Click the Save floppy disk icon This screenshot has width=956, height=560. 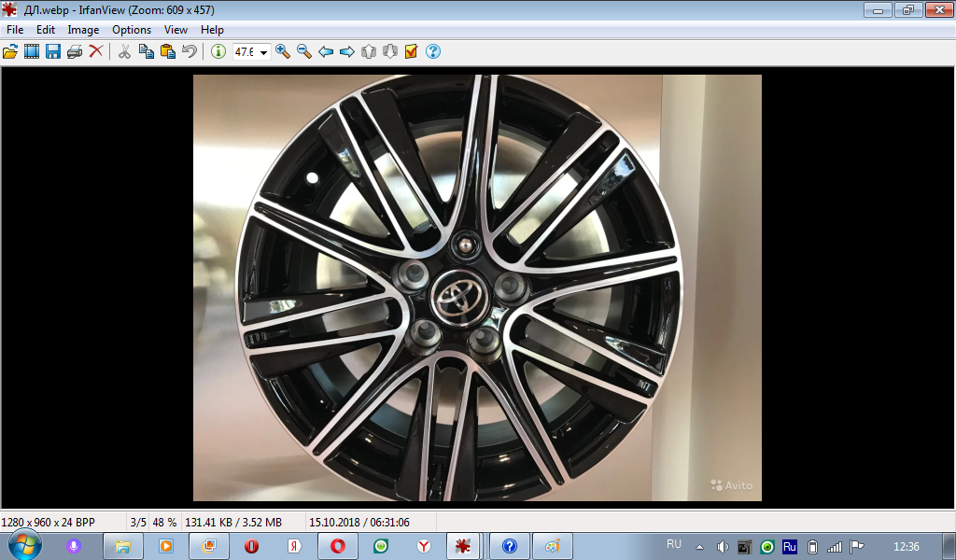click(53, 51)
